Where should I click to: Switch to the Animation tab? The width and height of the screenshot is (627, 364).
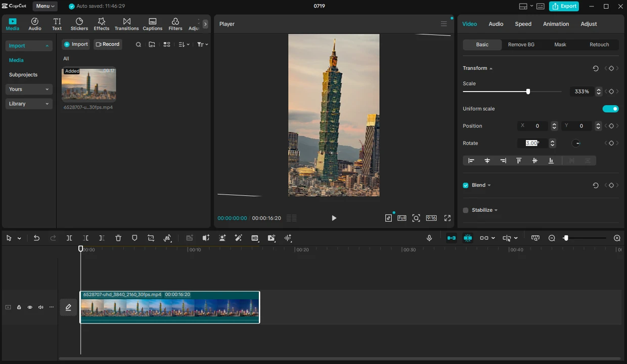(556, 24)
